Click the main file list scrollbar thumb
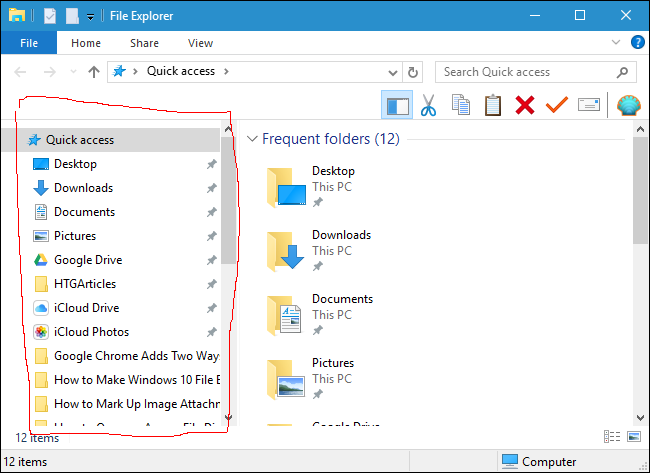Screen dimensions: 650x473 click(640, 191)
